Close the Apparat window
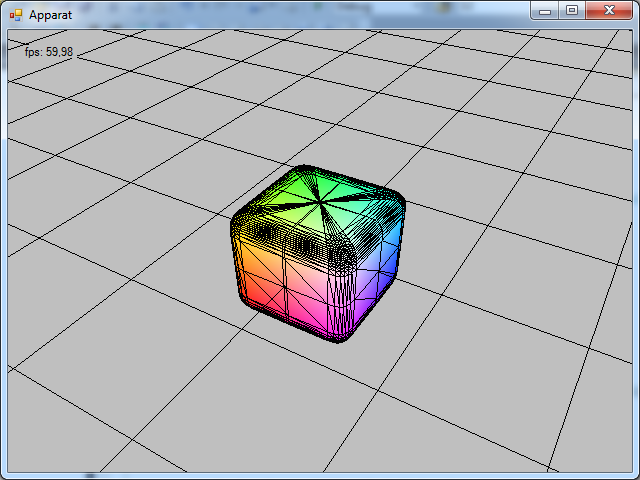640x480 pixels. click(x=609, y=11)
